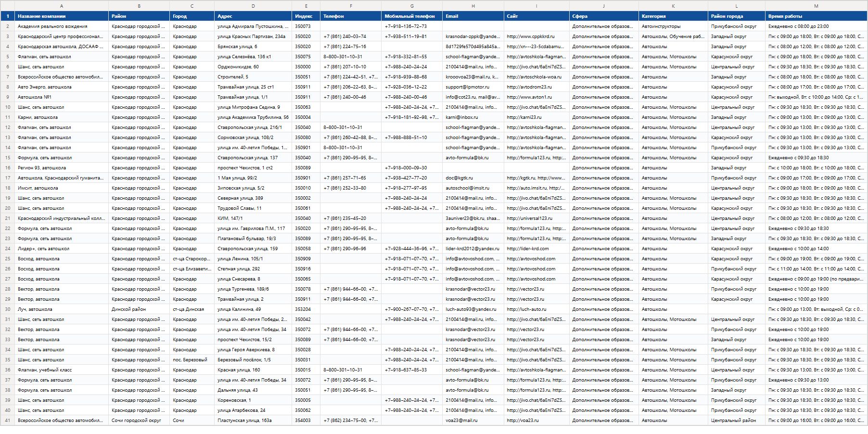Select column M by its letter header
Image resolution: width=868 pixels, height=434 pixels.
pos(816,6)
